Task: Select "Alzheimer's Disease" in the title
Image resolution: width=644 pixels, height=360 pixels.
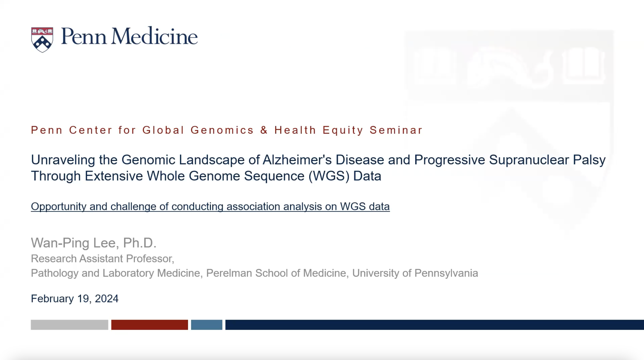Action: [323, 160]
